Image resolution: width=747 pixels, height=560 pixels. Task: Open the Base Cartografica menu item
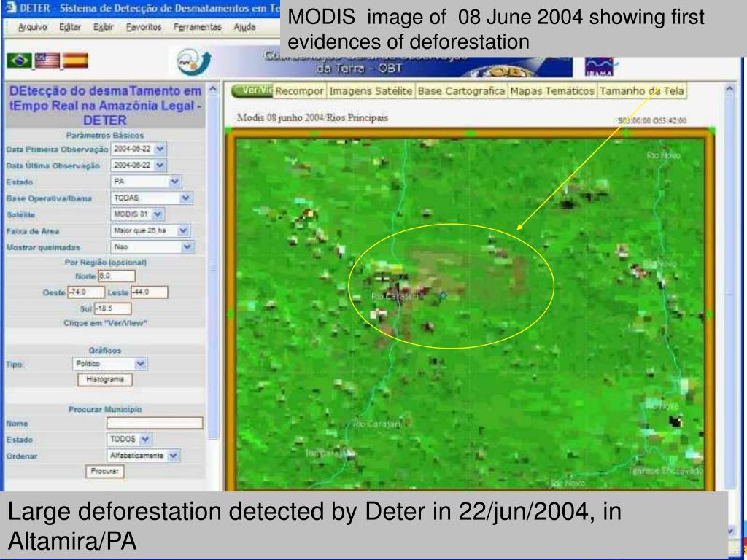[461, 91]
